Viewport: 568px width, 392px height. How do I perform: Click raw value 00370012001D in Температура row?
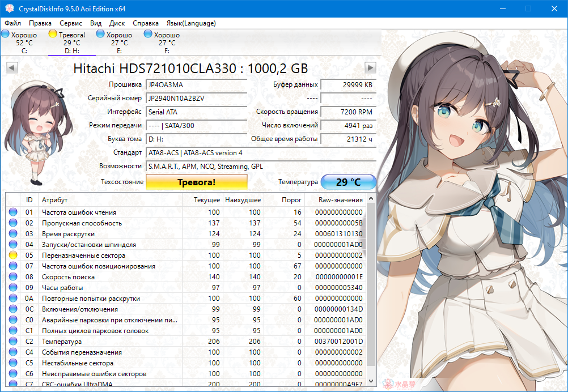[x=338, y=342]
